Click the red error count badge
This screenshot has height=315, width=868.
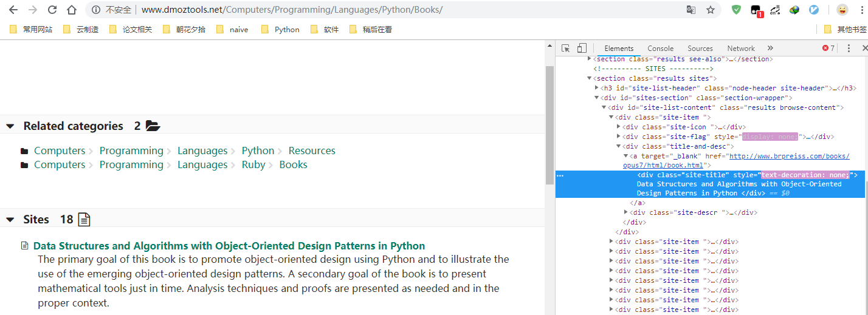828,48
